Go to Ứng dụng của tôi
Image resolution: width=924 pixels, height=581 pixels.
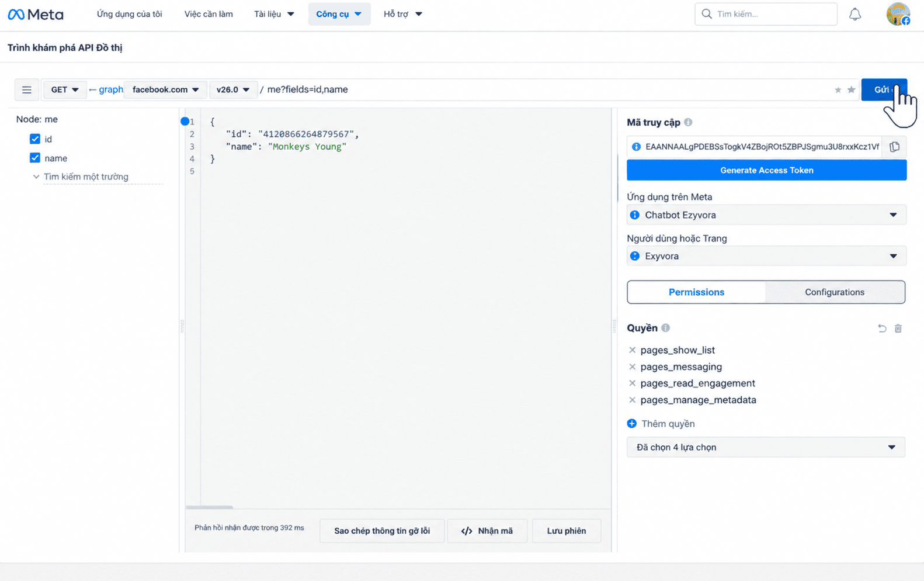[130, 14]
